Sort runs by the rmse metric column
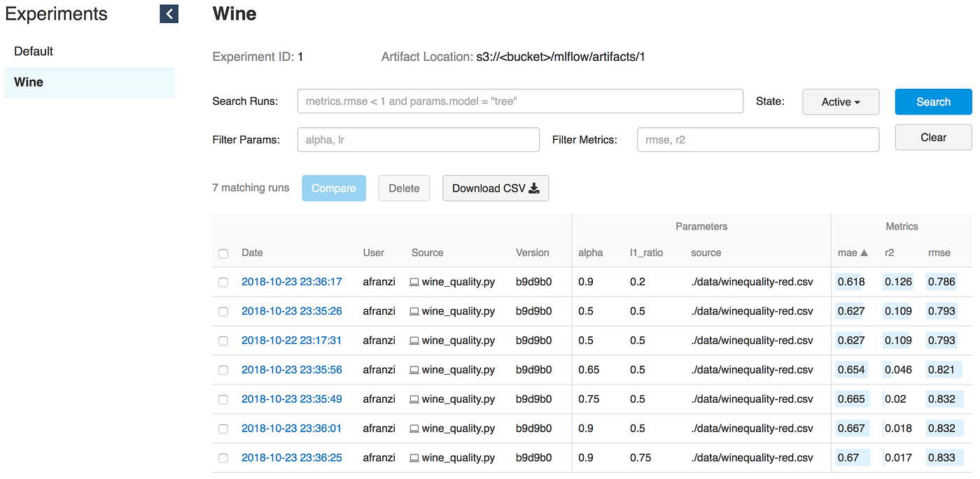This screenshot has width=980, height=479. [939, 252]
